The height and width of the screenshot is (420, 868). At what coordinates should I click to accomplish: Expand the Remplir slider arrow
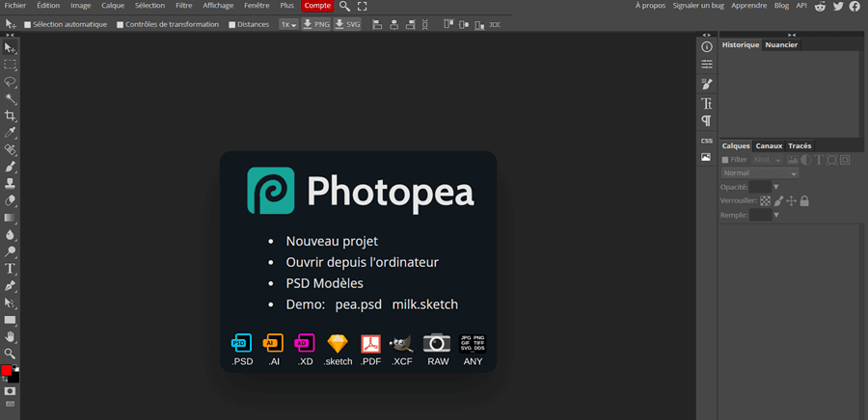point(776,215)
